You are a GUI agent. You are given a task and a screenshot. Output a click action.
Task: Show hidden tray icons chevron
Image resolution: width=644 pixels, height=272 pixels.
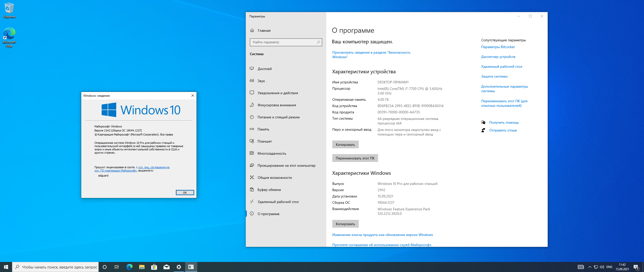590,267
